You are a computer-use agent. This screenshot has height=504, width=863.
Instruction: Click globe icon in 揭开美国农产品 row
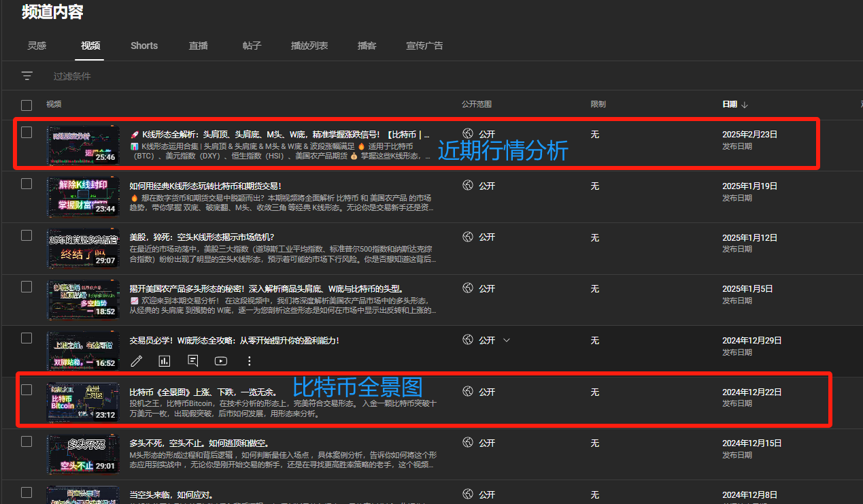point(467,288)
